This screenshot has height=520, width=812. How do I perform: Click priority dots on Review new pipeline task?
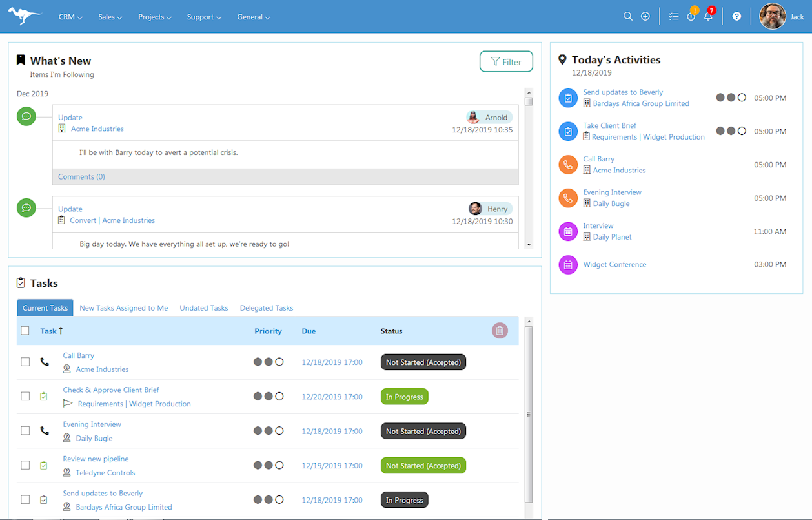pyautogui.click(x=269, y=465)
